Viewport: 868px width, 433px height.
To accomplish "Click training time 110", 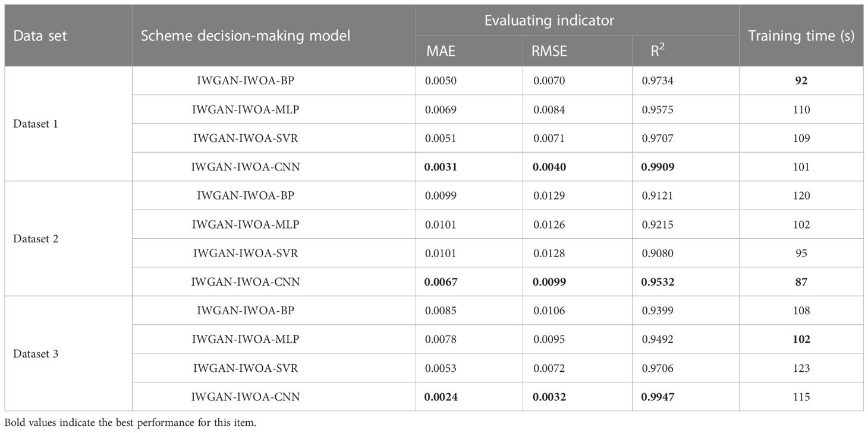I will [801, 110].
